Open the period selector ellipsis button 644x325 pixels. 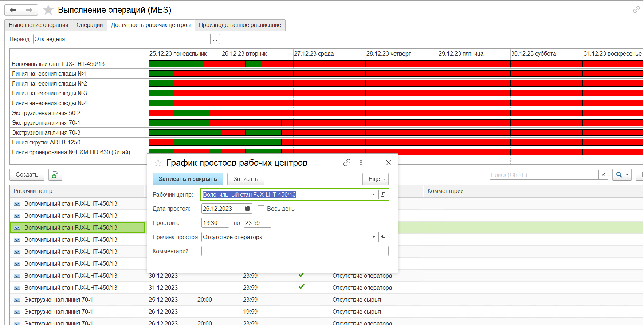pyautogui.click(x=215, y=39)
